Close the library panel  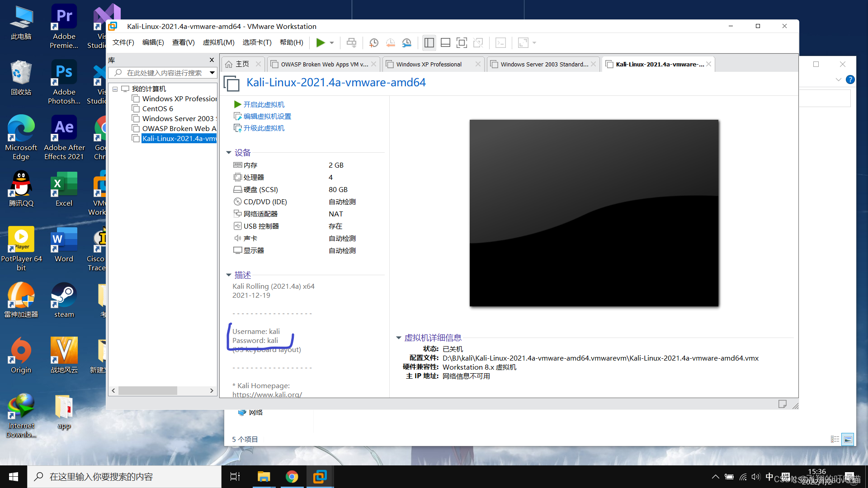click(x=212, y=60)
